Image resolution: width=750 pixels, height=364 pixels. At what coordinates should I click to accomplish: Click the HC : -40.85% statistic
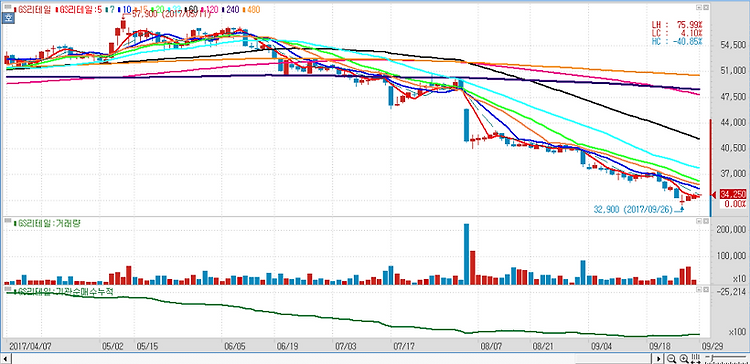[677, 41]
